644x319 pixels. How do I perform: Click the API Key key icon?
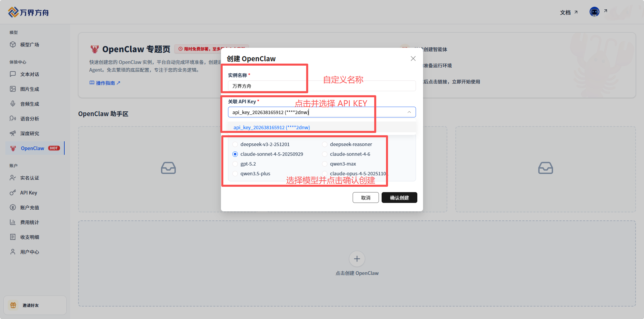(x=13, y=192)
